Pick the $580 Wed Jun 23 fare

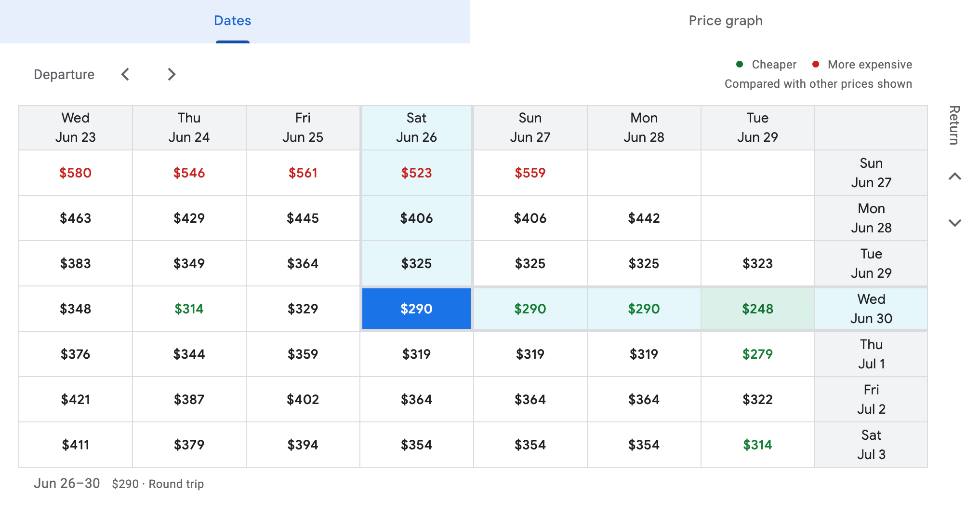pos(75,173)
